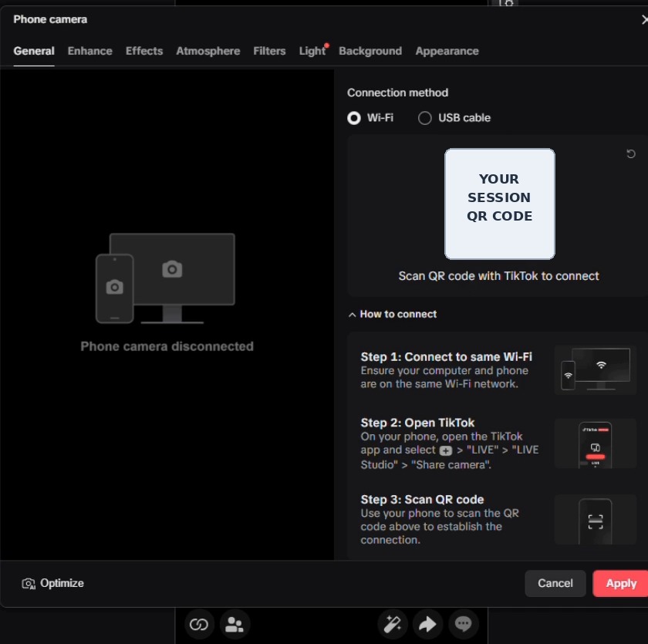Open the chat bubble icon
Image resolution: width=648 pixels, height=644 pixels.
(x=463, y=624)
